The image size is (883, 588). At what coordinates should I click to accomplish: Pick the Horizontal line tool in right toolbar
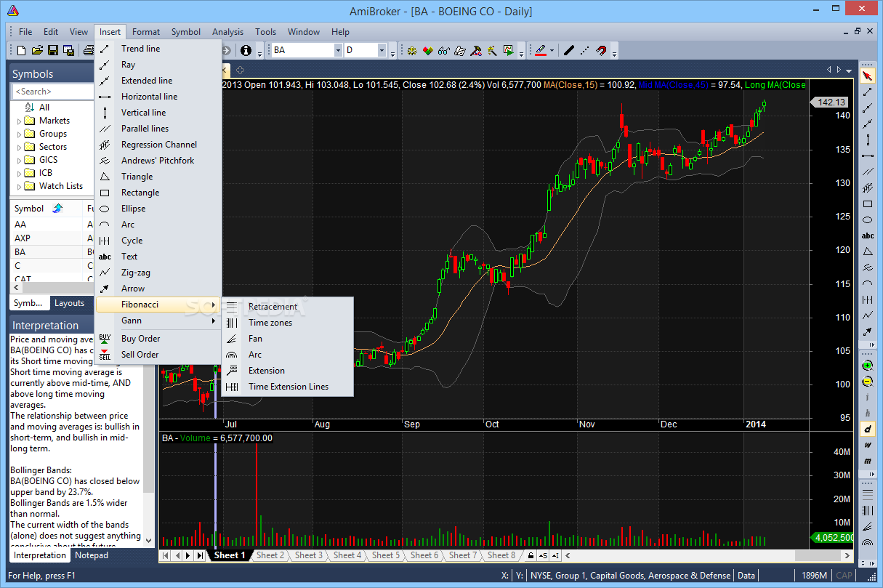[x=868, y=156]
